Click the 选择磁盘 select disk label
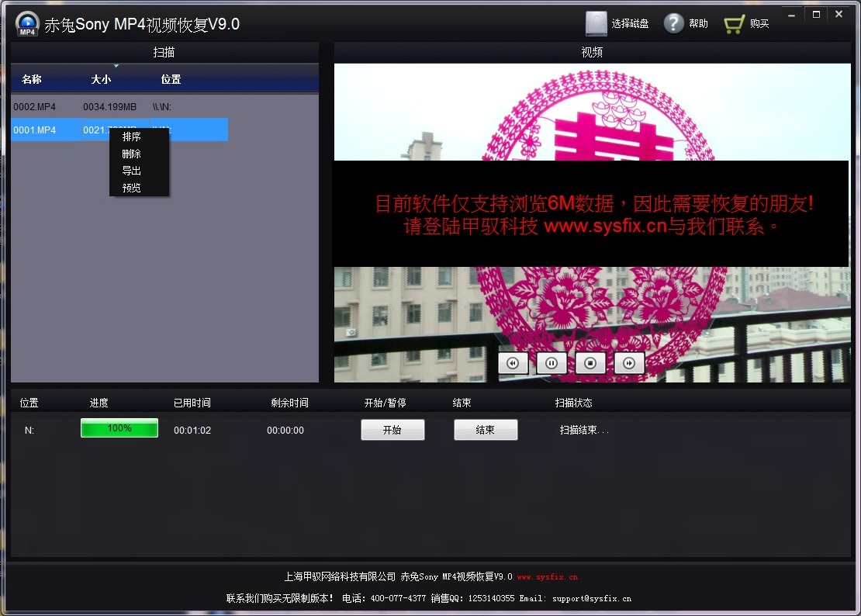The height and width of the screenshot is (616, 861). point(631,23)
